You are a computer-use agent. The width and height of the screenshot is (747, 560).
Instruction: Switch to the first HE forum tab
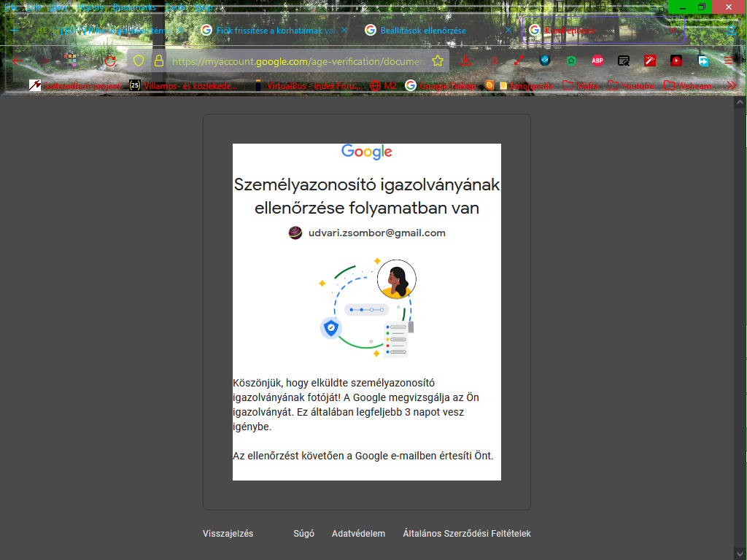pyautogui.click(x=109, y=30)
